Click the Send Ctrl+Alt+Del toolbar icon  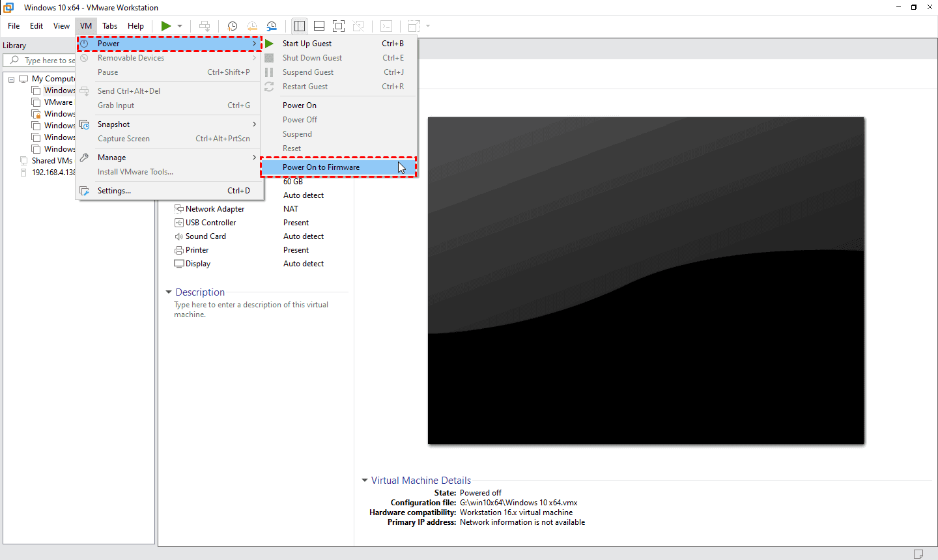[x=205, y=26]
